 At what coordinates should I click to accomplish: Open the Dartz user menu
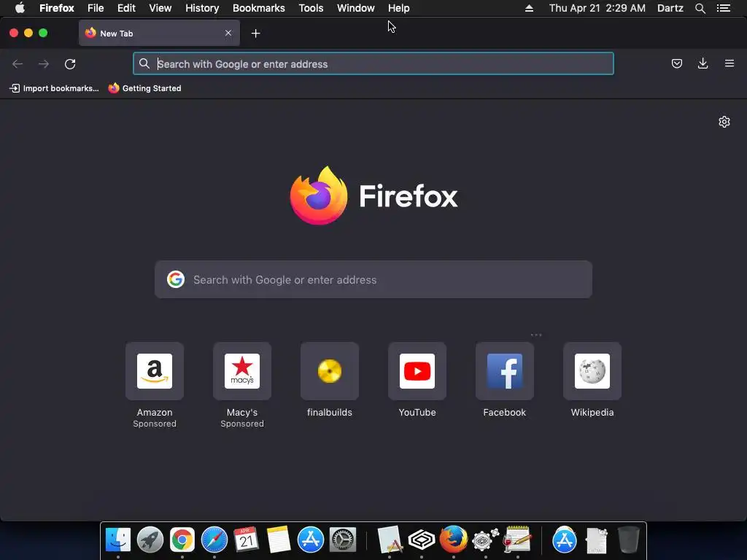[670, 8]
